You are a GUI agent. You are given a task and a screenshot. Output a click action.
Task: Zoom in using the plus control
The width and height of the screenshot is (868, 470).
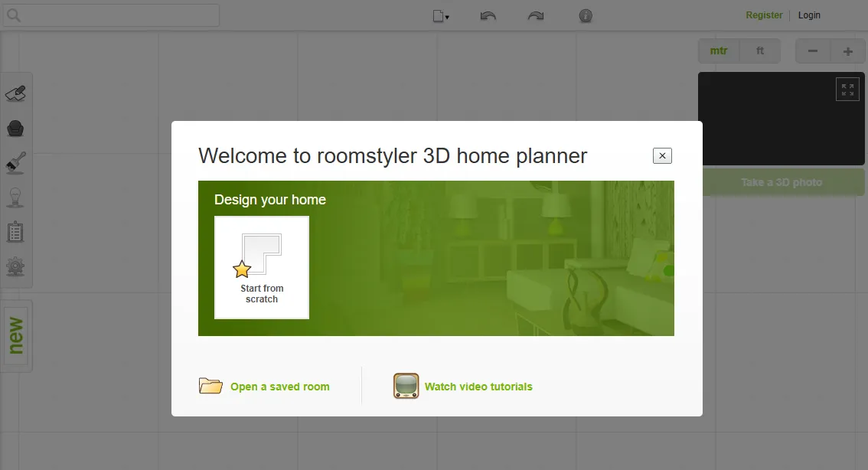848,51
